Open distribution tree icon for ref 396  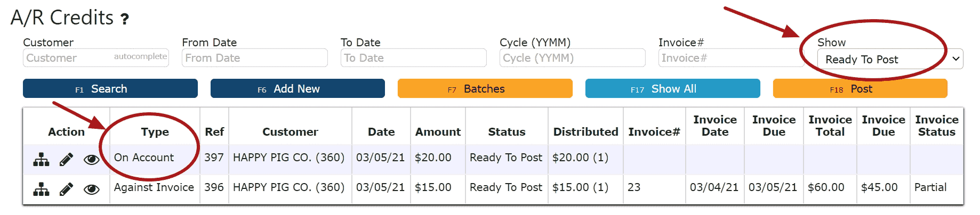pyautogui.click(x=41, y=189)
